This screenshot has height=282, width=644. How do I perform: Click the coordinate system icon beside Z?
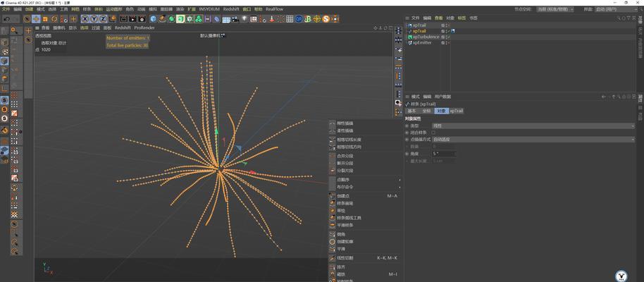[112, 18]
